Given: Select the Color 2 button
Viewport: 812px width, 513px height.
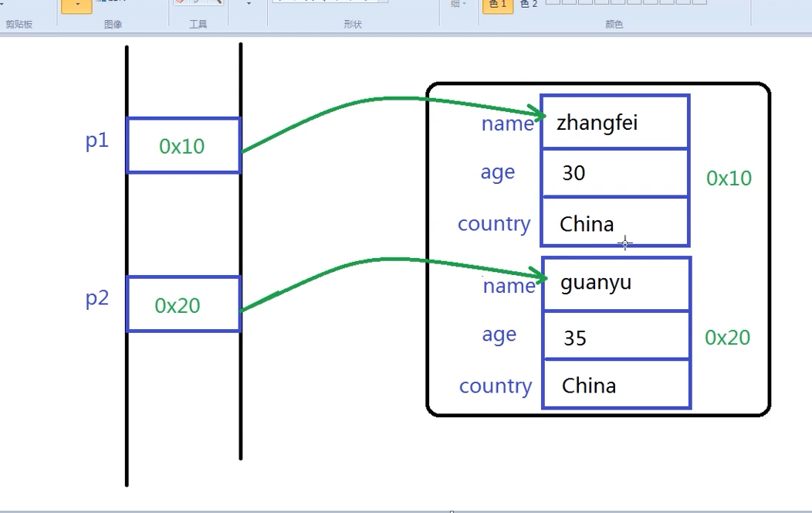Looking at the screenshot, I should click(529, 5).
